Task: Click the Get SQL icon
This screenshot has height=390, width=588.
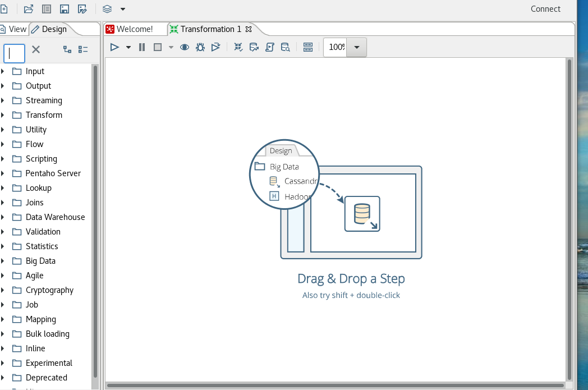Action: coord(270,47)
